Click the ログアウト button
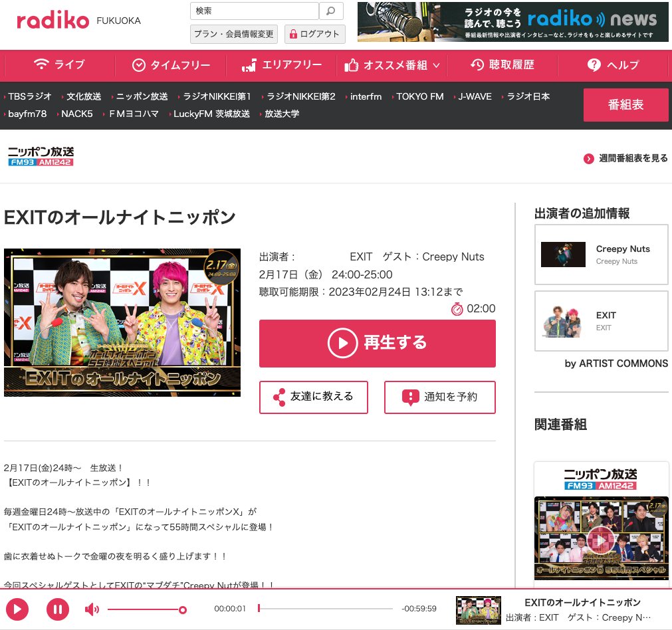The image size is (672, 630). click(x=314, y=34)
